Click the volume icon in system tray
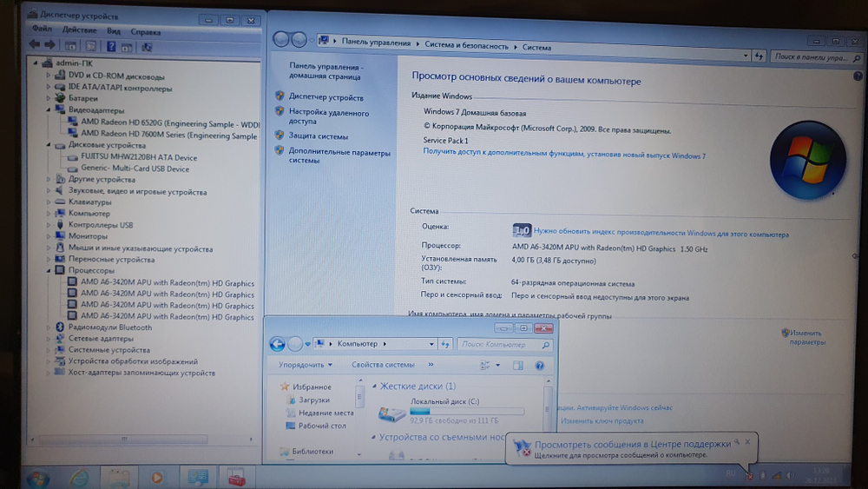Image resolution: width=868 pixels, height=489 pixels. point(790,475)
